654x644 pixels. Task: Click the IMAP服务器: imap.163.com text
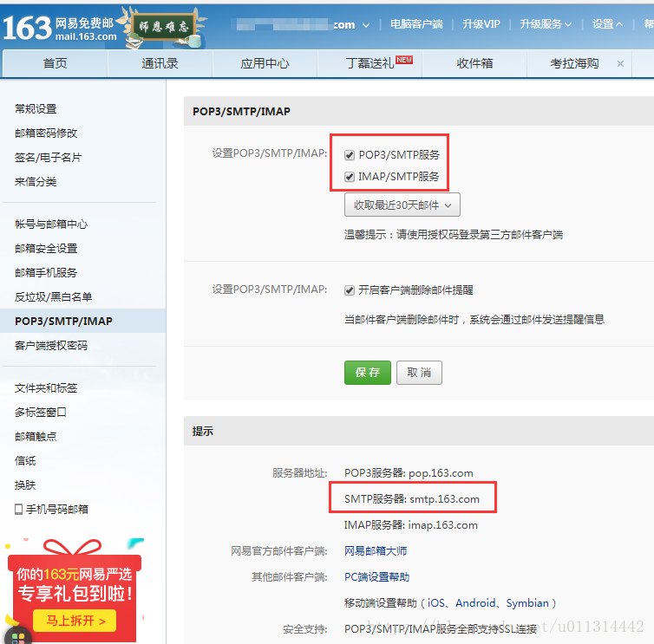pos(411,524)
